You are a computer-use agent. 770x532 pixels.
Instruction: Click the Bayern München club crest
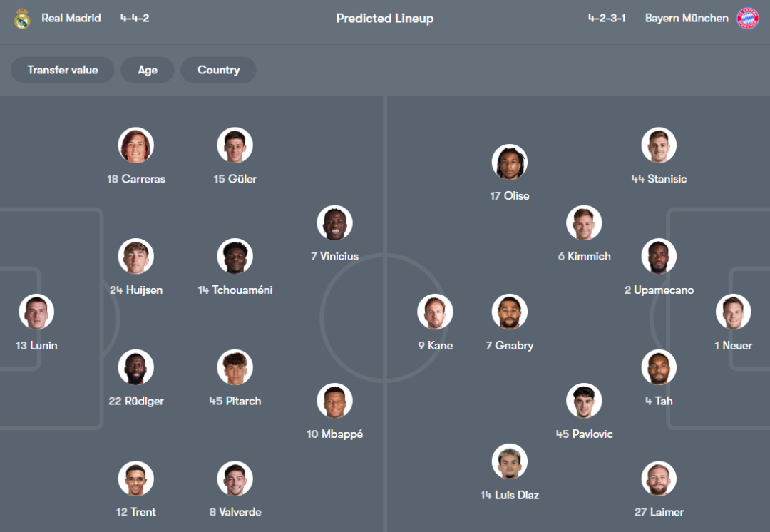[747, 19]
